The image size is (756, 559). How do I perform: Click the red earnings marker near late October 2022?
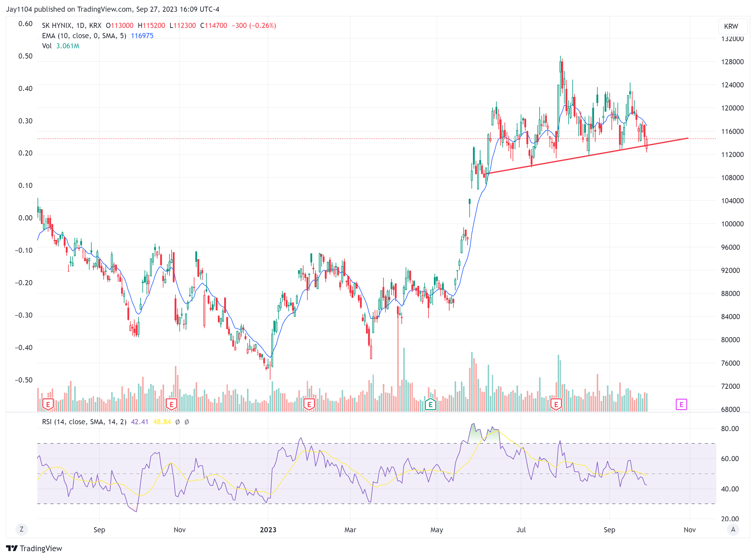(172, 404)
